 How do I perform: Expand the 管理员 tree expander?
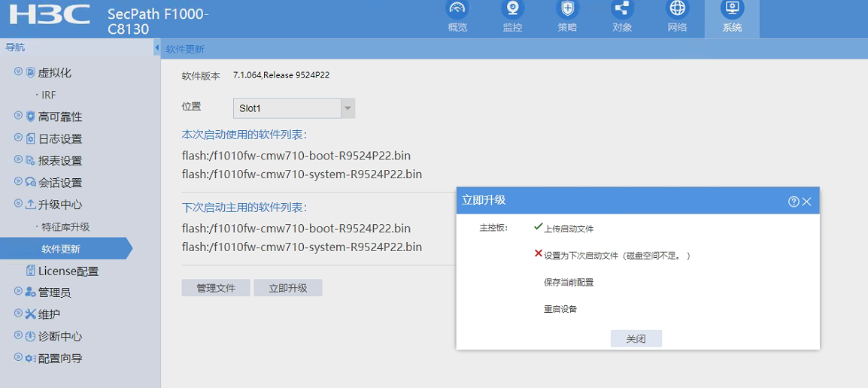pos(18,290)
